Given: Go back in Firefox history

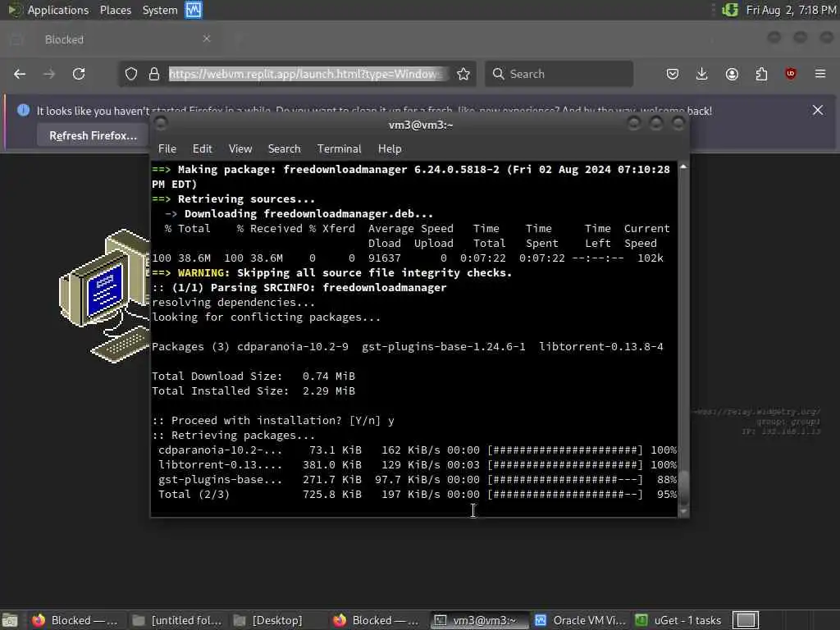Looking at the screenshot, I should pos(20,74).
